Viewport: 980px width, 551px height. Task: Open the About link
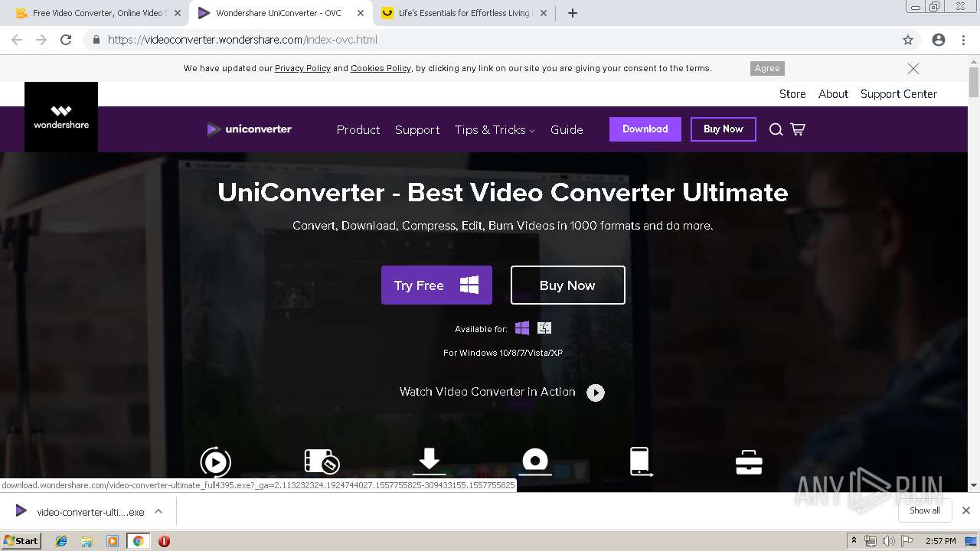point(833,94)
